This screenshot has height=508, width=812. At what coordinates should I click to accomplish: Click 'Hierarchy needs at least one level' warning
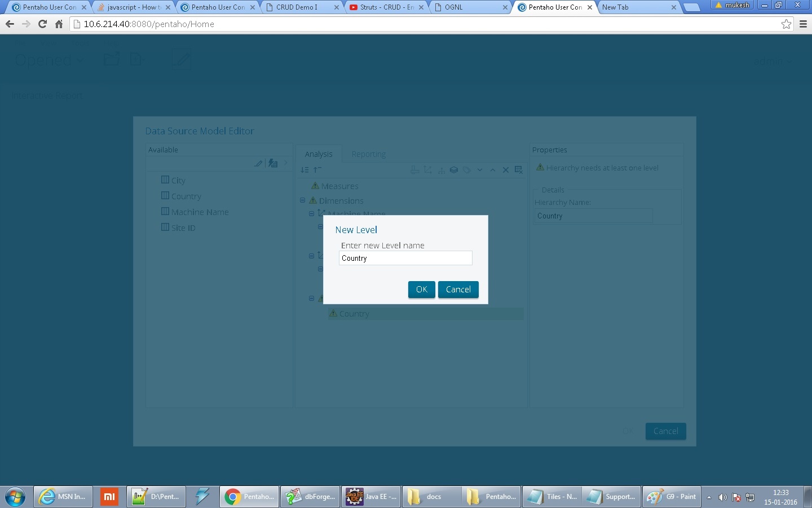click(602, 168)
